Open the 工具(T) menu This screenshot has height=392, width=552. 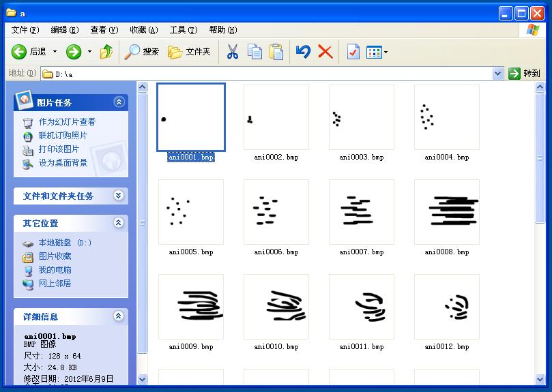point(184,30)
